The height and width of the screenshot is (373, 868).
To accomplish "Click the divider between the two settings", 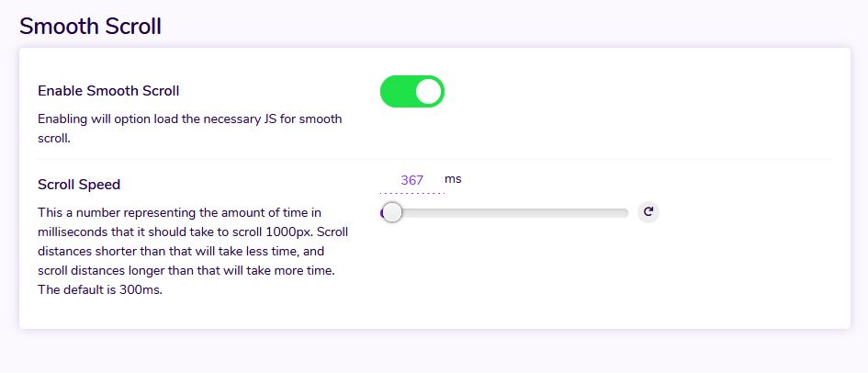I will (434, 160).
